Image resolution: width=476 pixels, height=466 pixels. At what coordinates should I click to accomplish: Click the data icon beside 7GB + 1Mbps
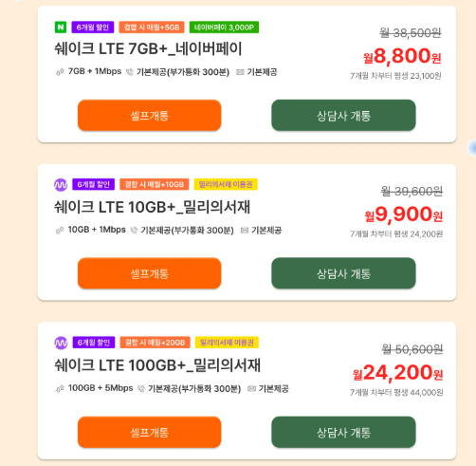(x=60, y=72)
